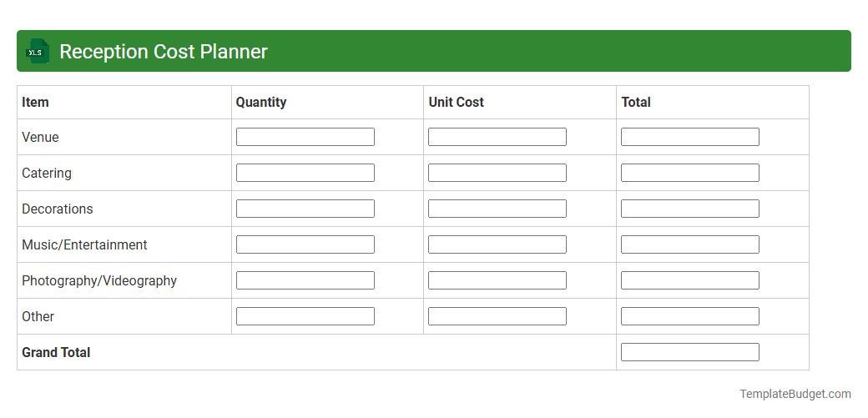Click the Venue Total input field
The width and height of the screenshot is (868, 418).
(689, 137)
